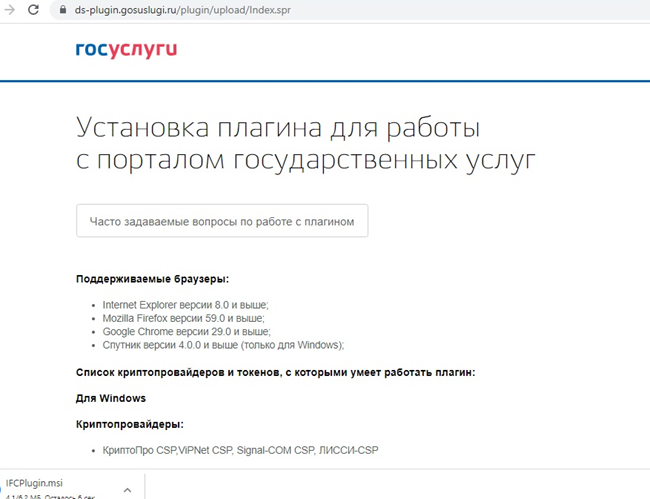This screenshot has width=650, height=499.
Task: Click the browser forward arrow
Action: (x=8, y=9)
